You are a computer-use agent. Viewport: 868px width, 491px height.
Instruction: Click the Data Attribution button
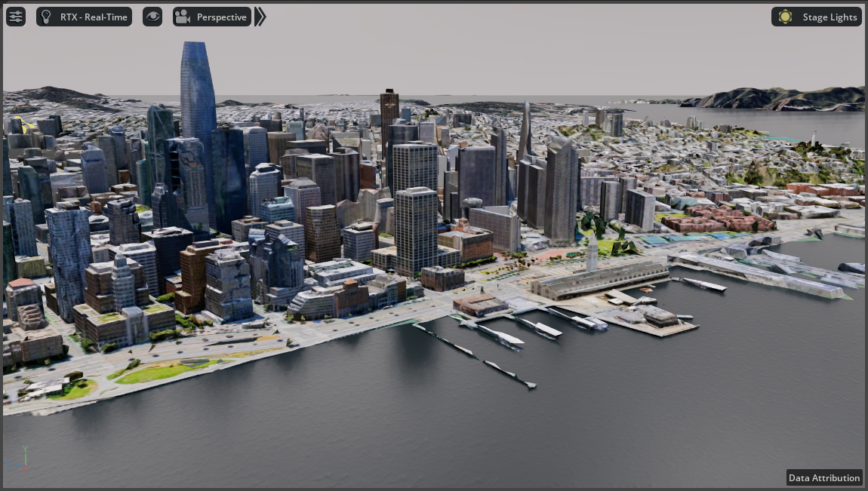(x=823, y=477)
